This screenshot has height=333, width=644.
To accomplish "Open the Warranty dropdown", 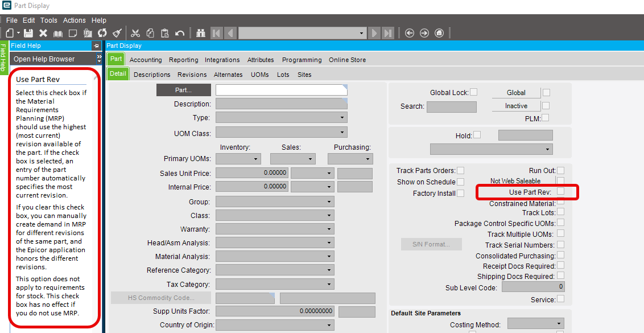I will pos(275,229).
